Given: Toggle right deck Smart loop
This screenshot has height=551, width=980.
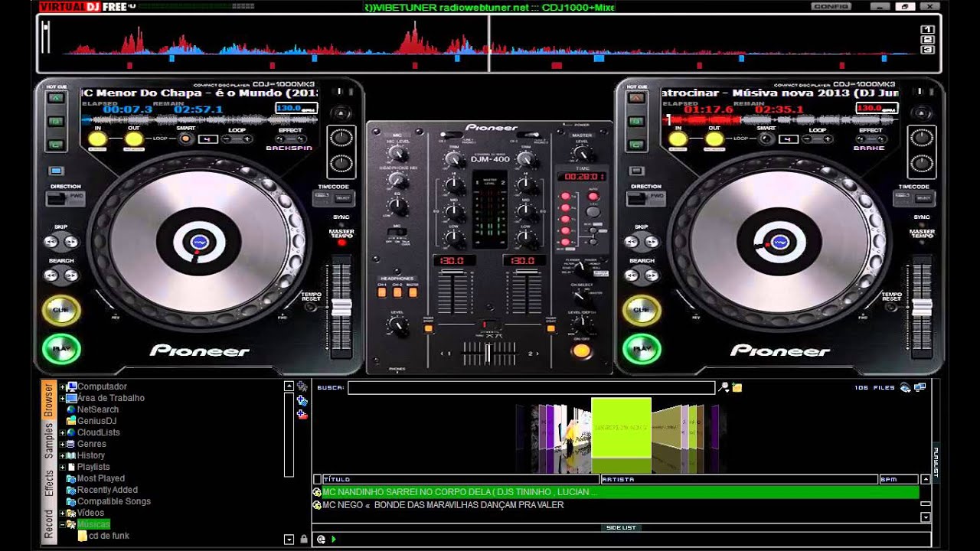Looking at the screenshot, I should [766, 139].
